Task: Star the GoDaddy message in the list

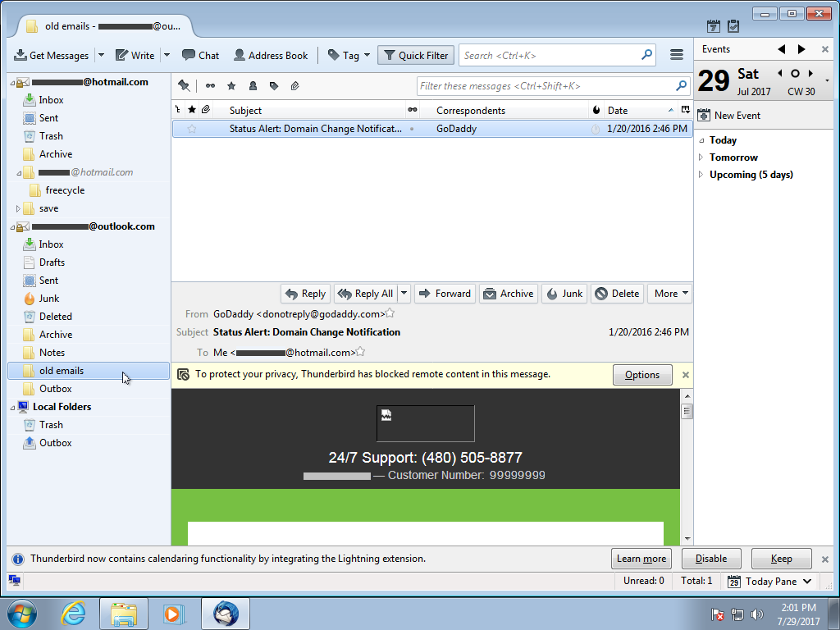Action: [192, 129]
